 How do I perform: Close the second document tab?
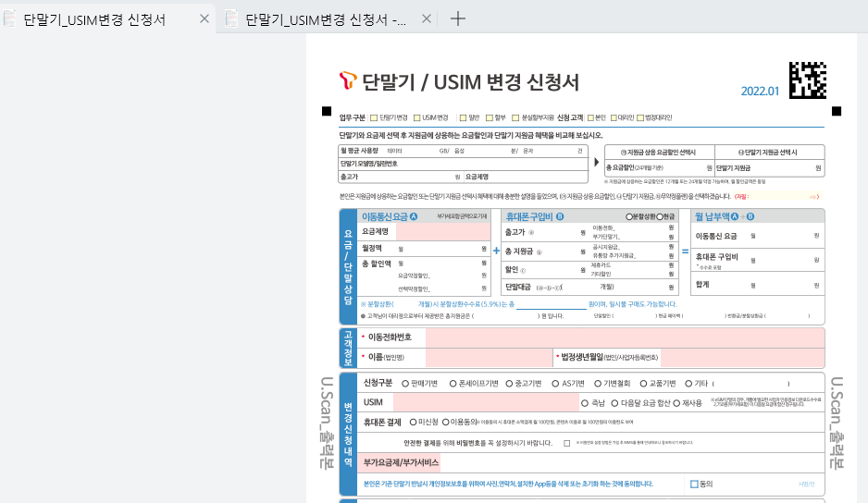click(x=427, y=18)
